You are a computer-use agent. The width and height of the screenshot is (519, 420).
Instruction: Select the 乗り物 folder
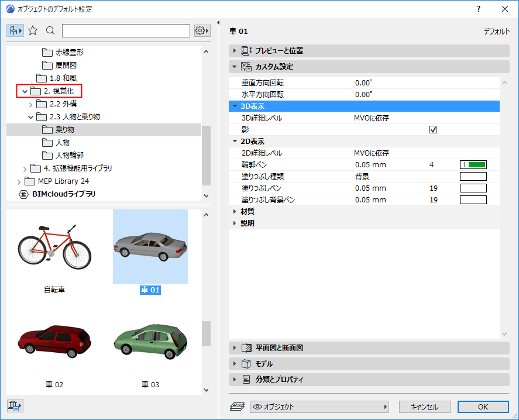pos(104,130)
